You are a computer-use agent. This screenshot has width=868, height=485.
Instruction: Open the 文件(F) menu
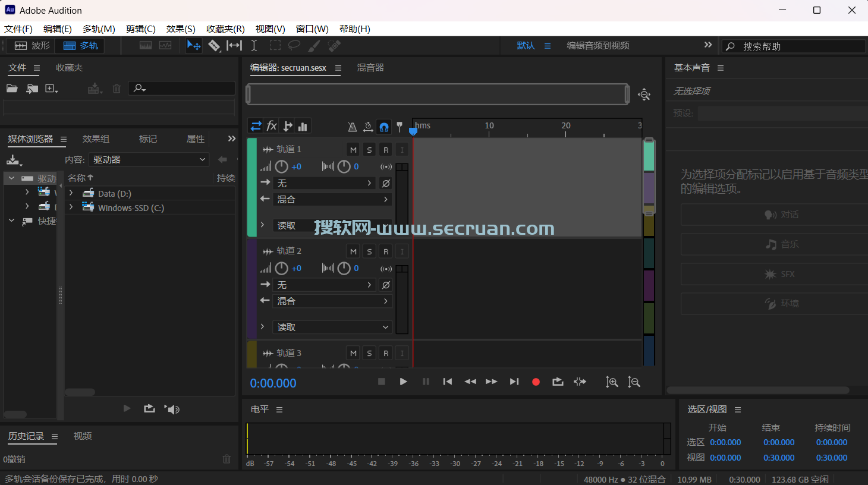click(x=18, y=29)
